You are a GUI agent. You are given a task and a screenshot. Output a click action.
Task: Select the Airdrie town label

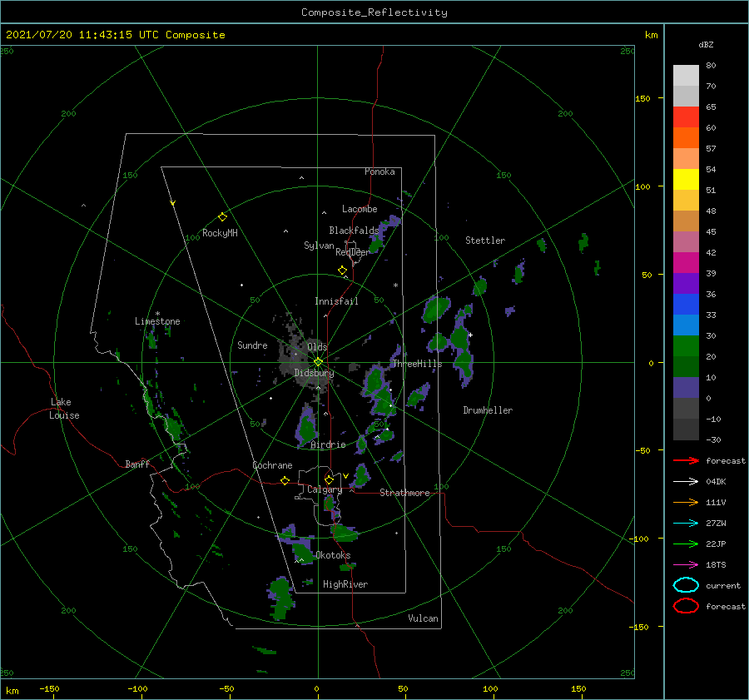(x=328, y=444)
